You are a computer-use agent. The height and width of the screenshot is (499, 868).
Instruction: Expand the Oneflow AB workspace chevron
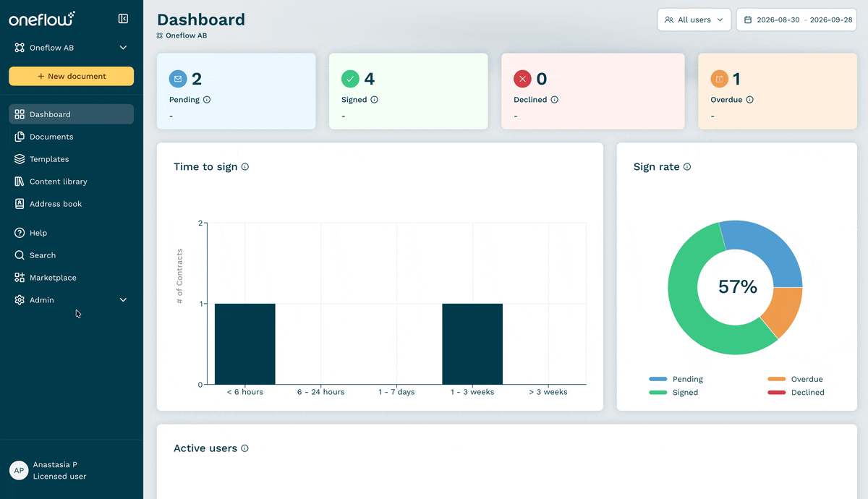123,48
